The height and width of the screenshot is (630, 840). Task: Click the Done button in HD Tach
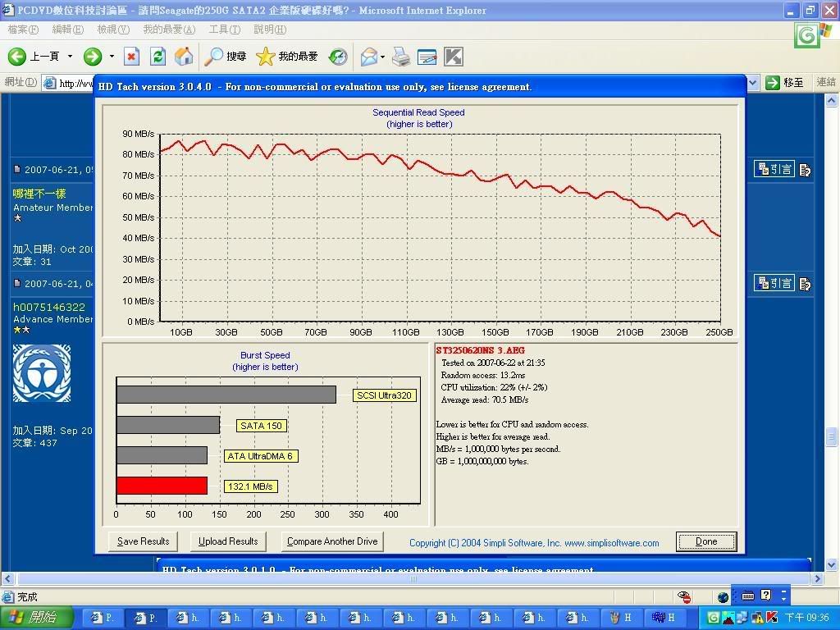tap(706, 541)
